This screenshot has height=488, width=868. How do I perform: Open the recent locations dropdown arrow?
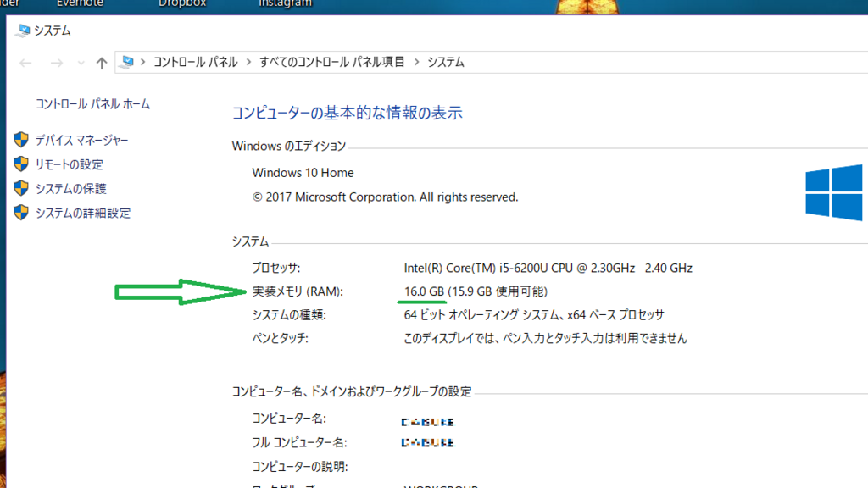(81, 63)
